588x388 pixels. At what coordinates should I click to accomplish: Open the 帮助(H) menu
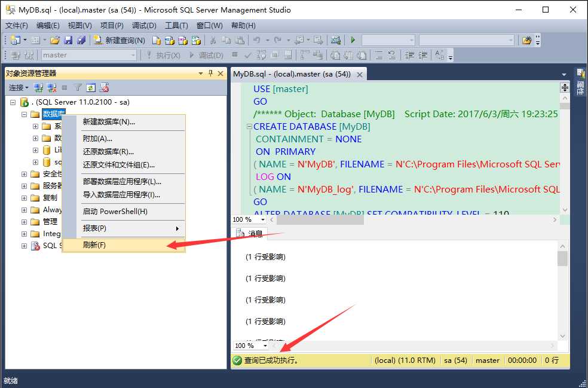click(243, 26)
